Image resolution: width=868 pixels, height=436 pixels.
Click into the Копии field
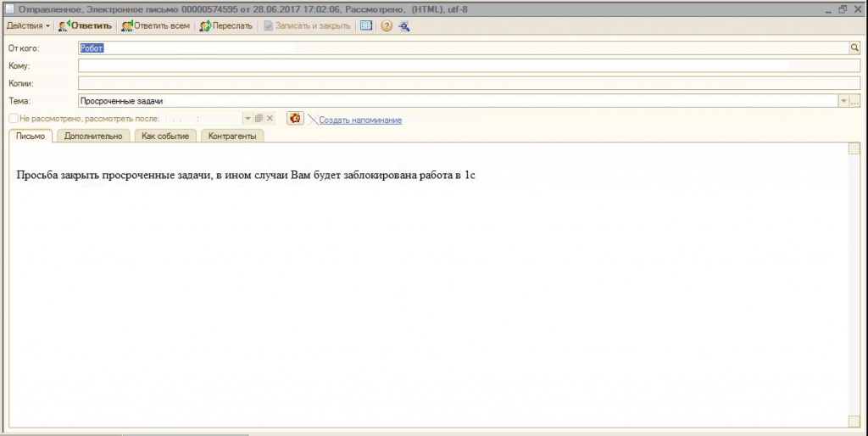pyautogui.click(x=469, y=83)
